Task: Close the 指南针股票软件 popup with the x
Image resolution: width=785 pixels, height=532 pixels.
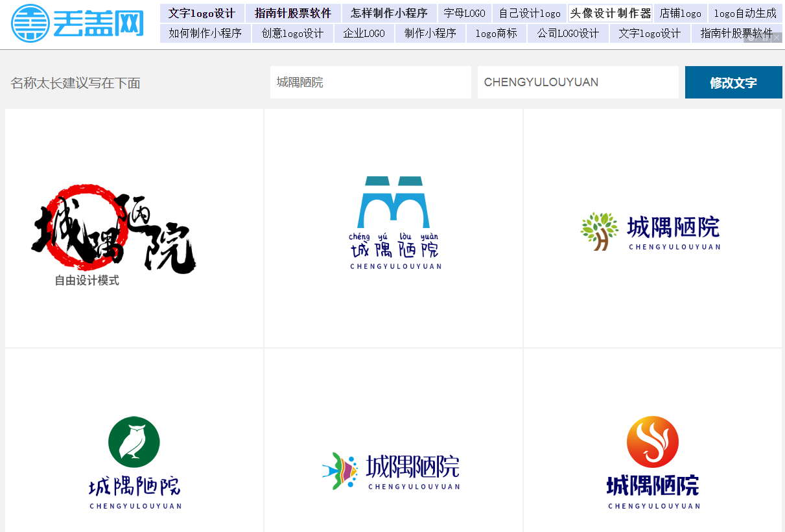Action: tap(777, 38)
